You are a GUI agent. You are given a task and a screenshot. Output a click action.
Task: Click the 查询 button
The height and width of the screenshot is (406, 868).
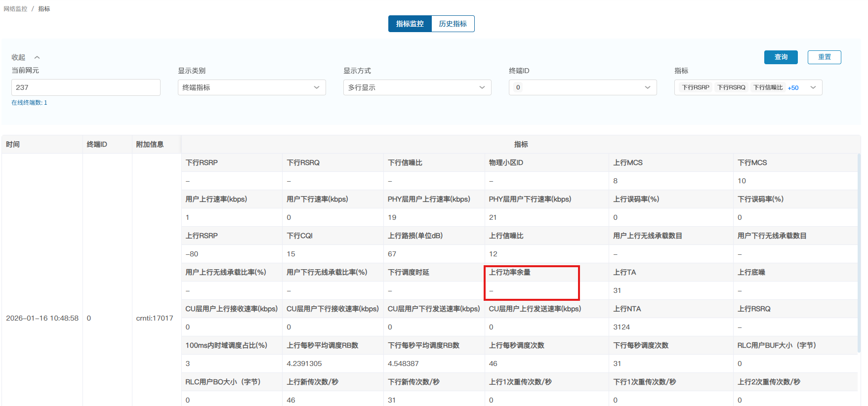point(781,57)
